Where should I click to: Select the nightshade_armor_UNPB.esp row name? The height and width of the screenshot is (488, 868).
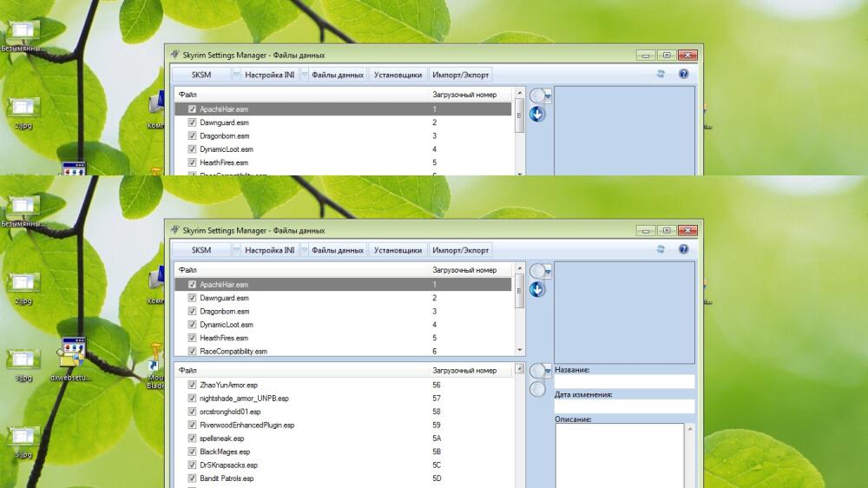pos(244,398)
